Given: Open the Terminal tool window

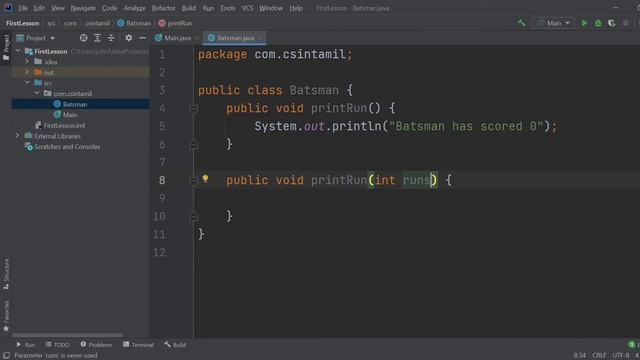Looking at the screenshot, I should 138,345.
